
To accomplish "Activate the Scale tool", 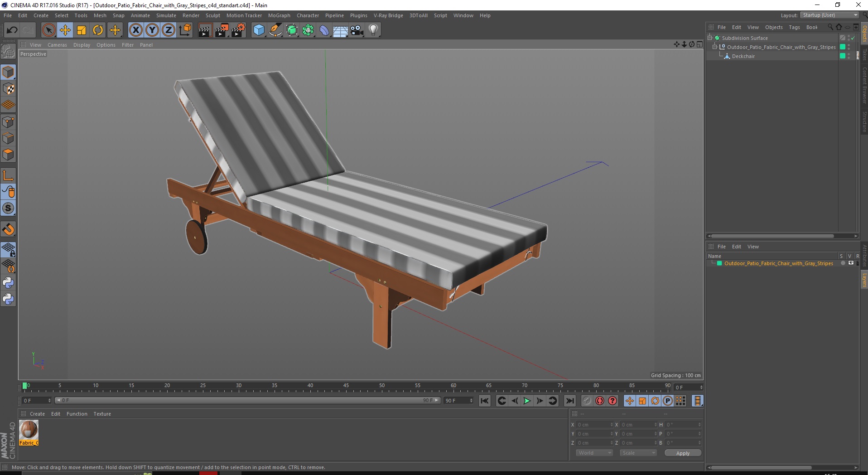I will pyautogui.click(x=82, y=30).
